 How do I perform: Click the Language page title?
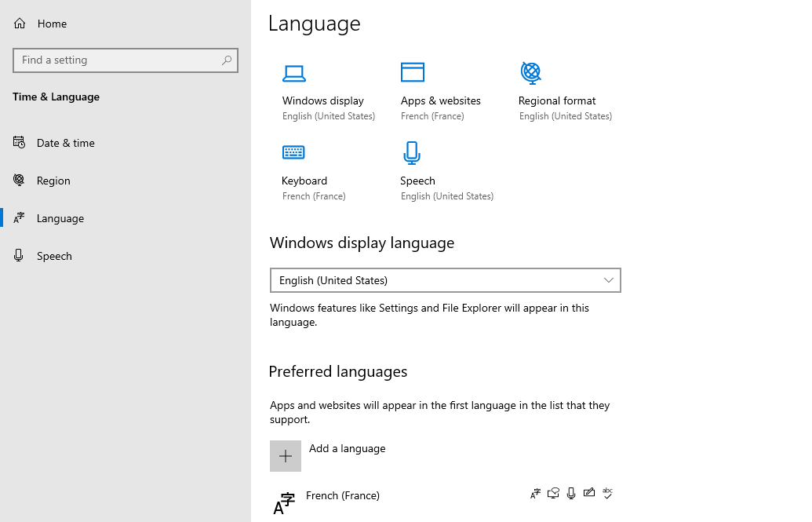315,24
